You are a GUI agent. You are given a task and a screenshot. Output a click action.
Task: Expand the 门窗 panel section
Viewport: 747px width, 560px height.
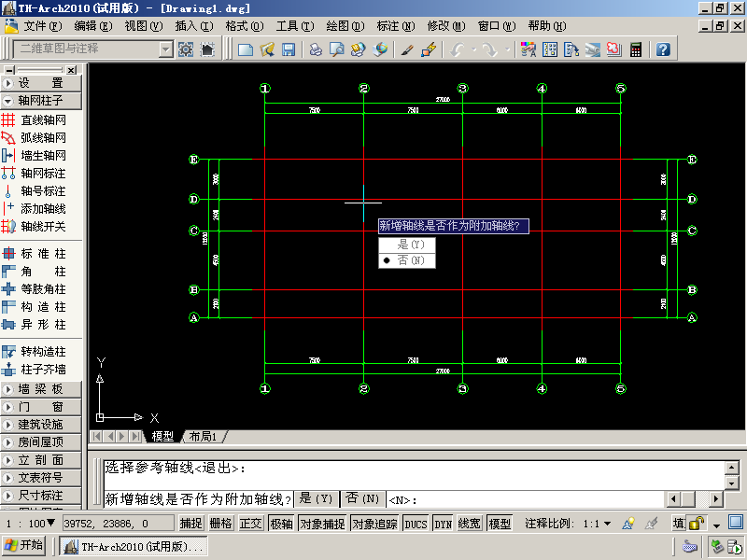[41, 407]
